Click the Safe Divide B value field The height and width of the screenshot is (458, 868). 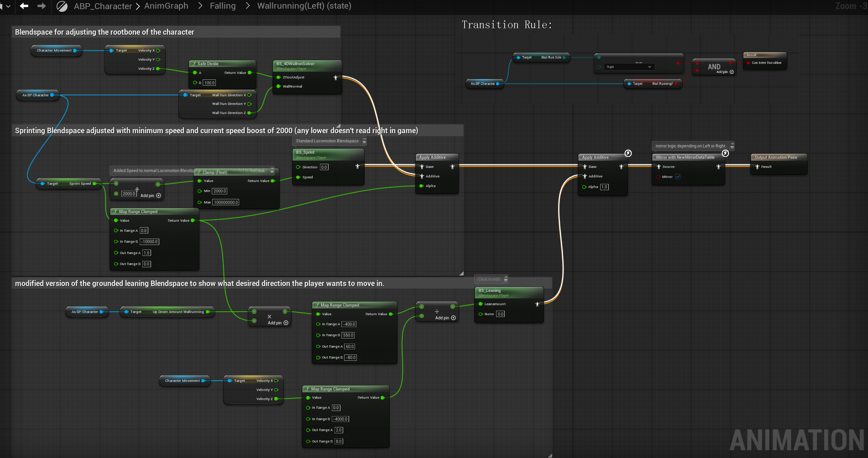(x=209, y=83)
